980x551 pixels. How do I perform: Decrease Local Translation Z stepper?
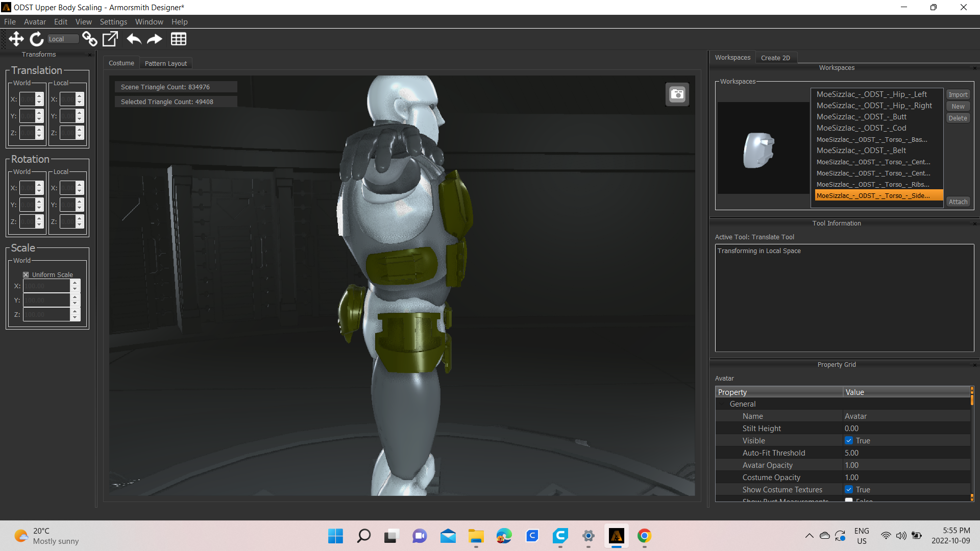pyautogui.click(x=80, y=136)
